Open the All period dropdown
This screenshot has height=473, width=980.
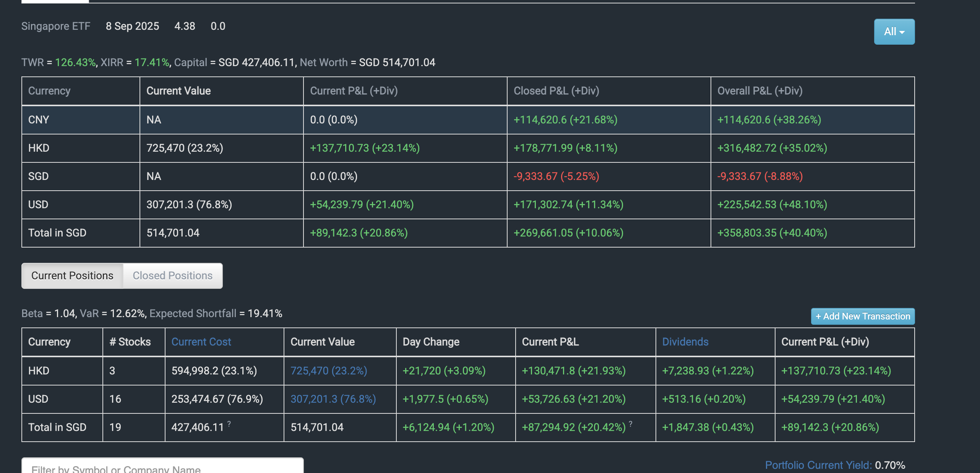894,32
